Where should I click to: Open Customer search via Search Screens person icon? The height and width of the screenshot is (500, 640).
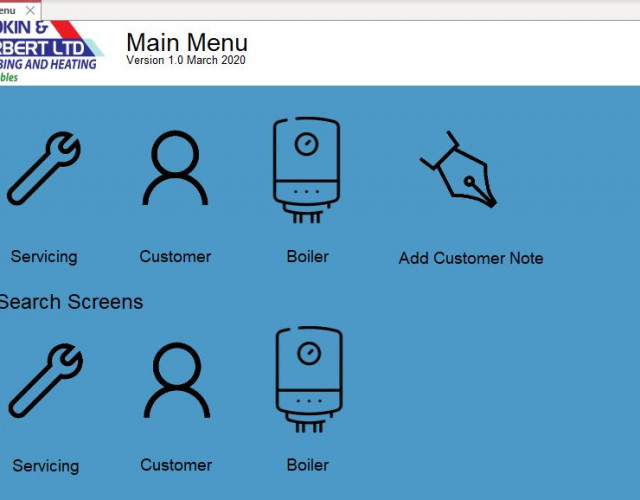pos(176,380)
